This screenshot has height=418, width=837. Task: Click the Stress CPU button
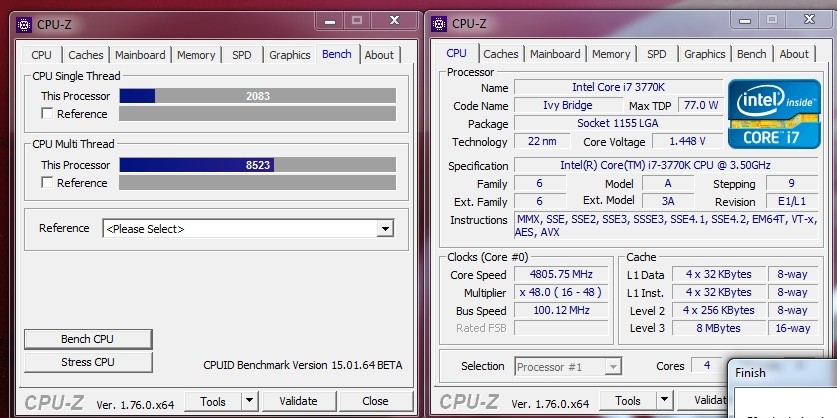(x=88, y=362)
